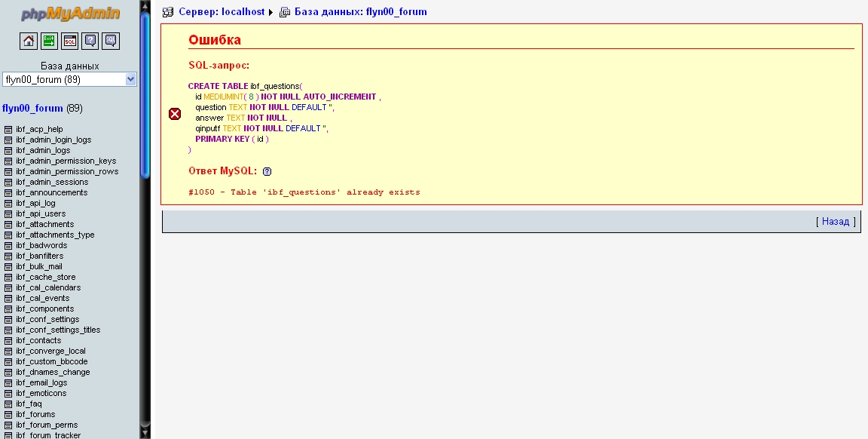Click the phpMyAdmin logo

pyautogui.click(x=69, y=14)
